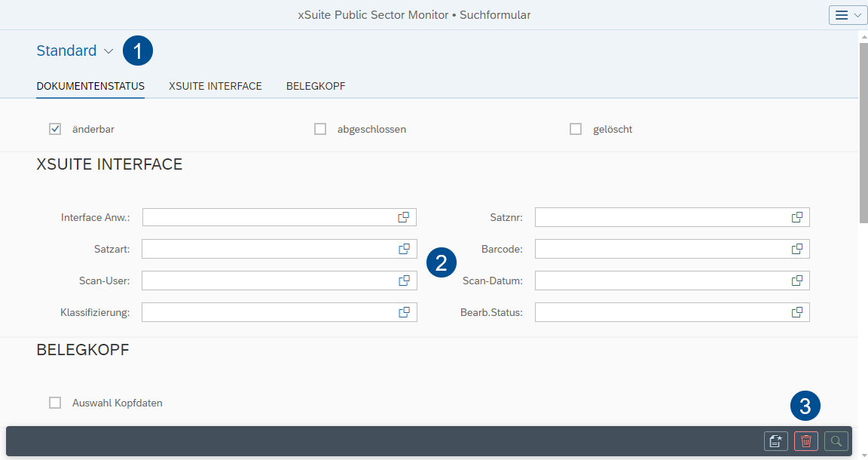Open the hamburger menu dropdown top right
This screenshot has width=868, height=460.
coord(847,14)
